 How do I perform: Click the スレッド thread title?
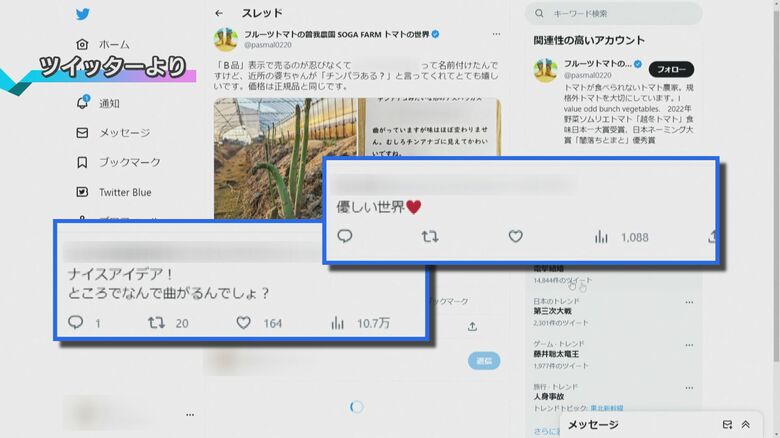coord(262,13)
